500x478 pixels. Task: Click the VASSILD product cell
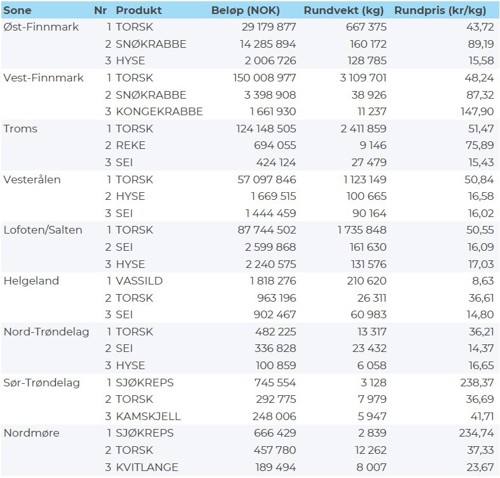point(139,281)
